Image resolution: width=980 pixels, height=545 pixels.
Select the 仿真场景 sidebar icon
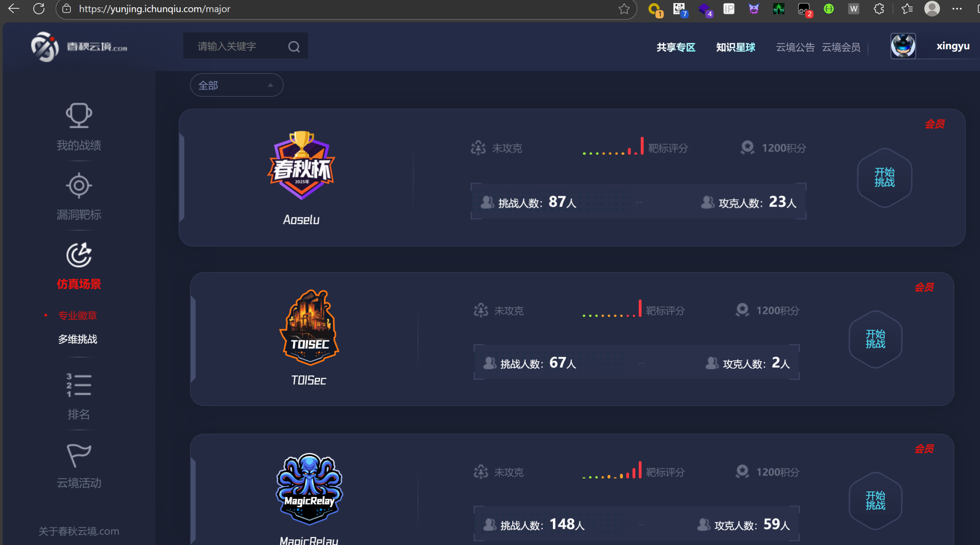[x=79, y=255]
